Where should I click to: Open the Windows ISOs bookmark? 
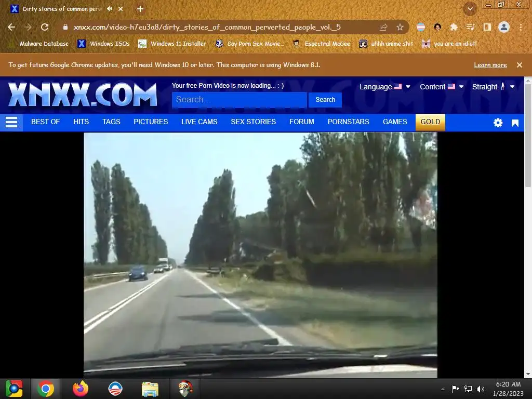pyautogui.click(x=104, y=44)
